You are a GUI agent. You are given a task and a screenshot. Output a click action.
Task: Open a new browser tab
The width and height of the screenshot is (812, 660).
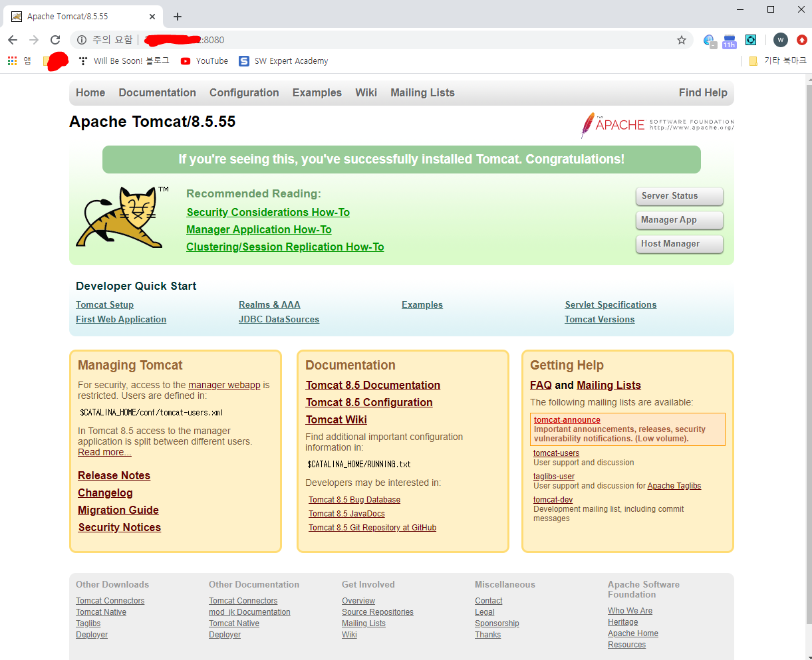pos(178,16)
